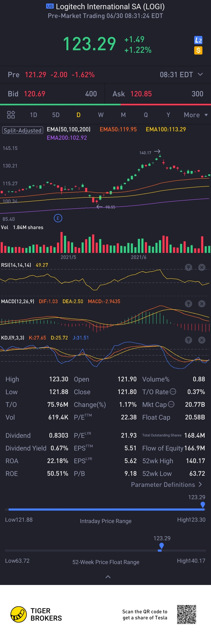Tap the EMA(50,100,200) indicator label

(69, 129)
